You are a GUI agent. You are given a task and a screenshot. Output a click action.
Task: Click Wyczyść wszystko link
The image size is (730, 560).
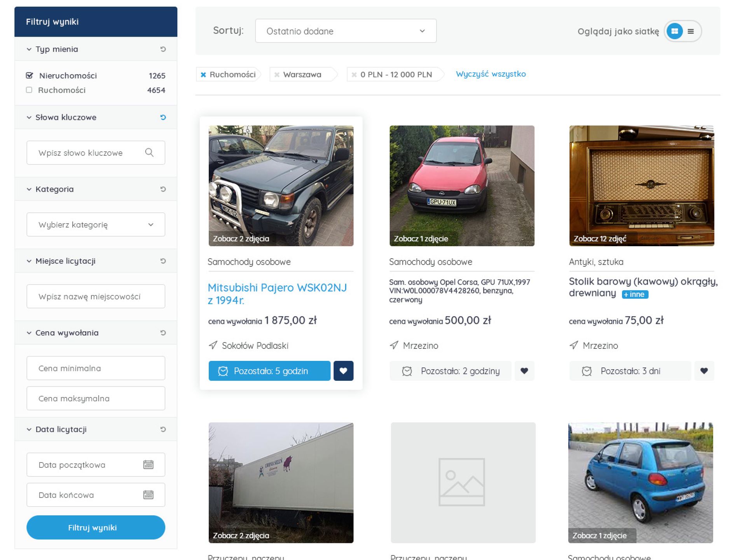(491, 74)
